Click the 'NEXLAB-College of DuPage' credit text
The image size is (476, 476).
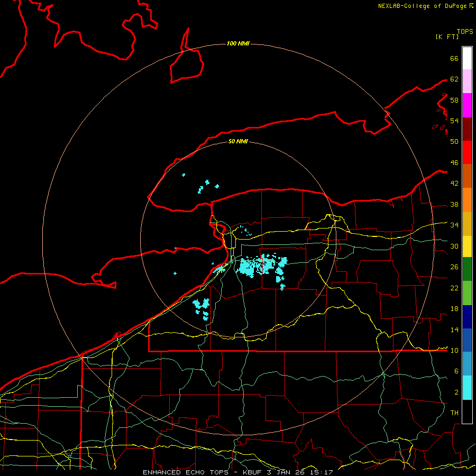[422, 6]
